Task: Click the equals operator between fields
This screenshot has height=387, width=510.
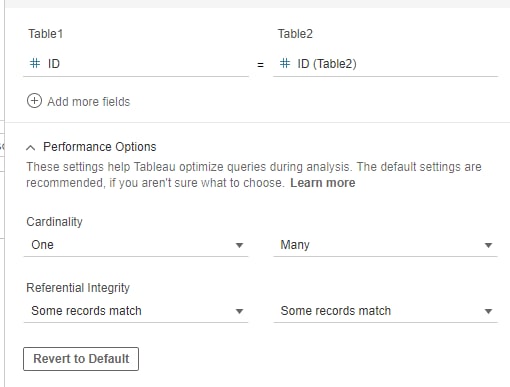Action: coord(261,65)
